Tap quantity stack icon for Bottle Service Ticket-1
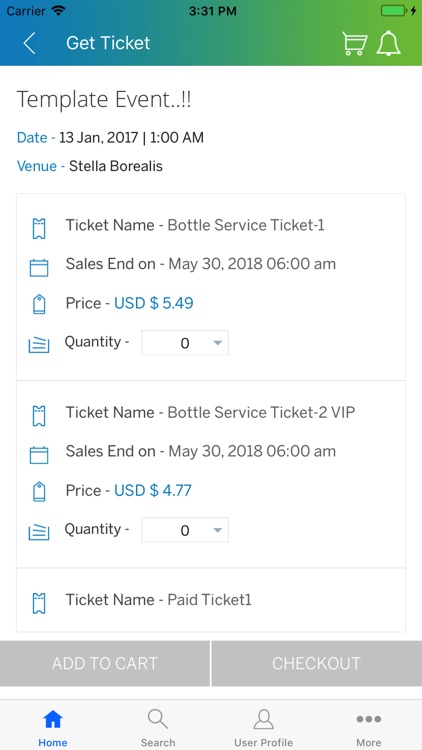This screenshot has width=422, height=750. coord(39,344)
